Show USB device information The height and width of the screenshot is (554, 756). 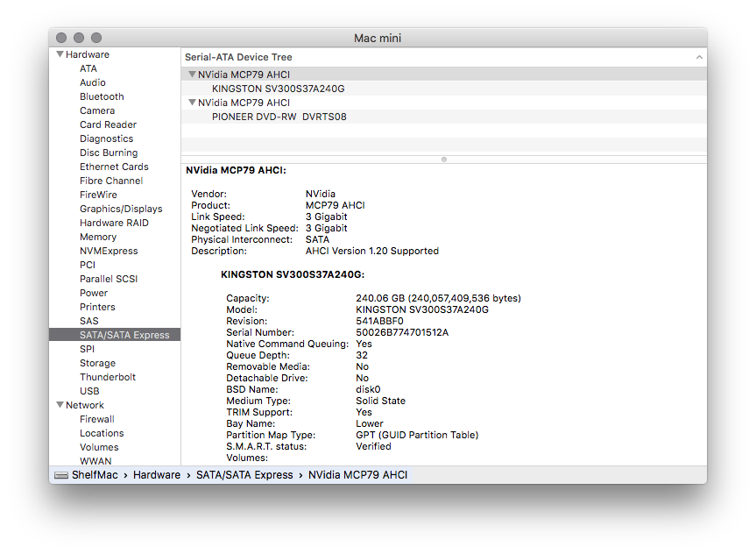89,390
